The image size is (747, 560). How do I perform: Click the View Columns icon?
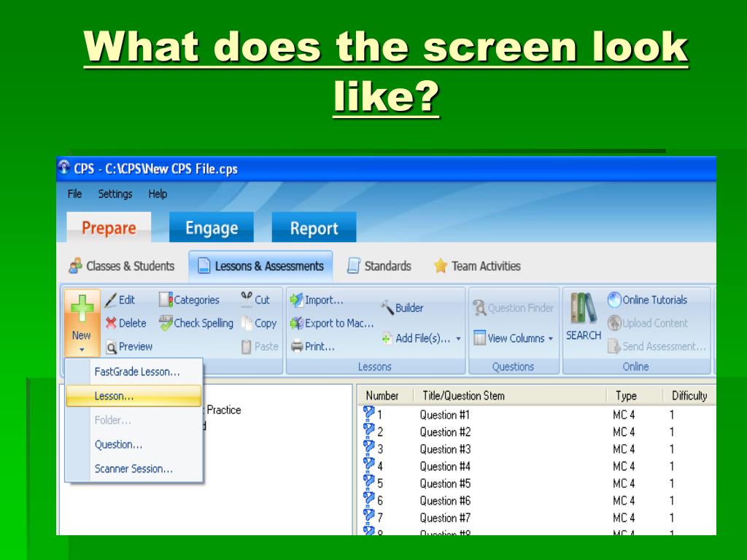(480, 338)
